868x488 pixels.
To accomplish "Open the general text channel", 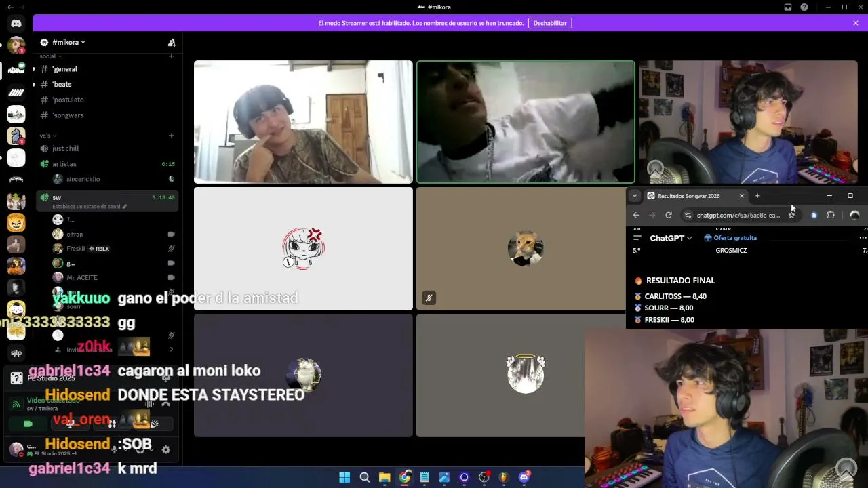I will (107, 69).
